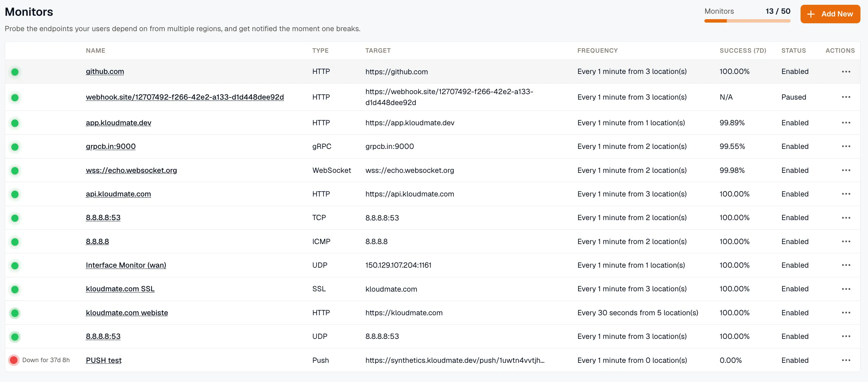
Task: Click red down status dot of PUSH test
Action: (x=14, y=360)
